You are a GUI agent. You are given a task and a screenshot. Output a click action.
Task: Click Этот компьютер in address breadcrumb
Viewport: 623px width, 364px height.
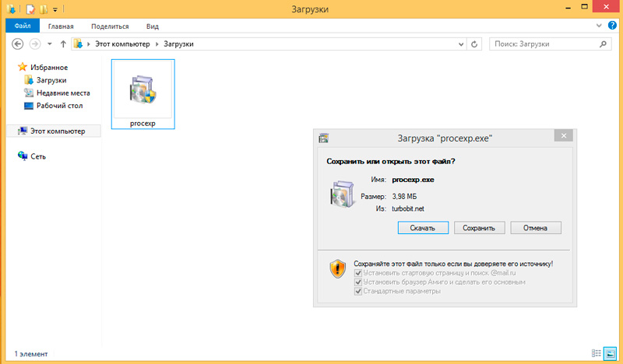(x=122, y=44)
